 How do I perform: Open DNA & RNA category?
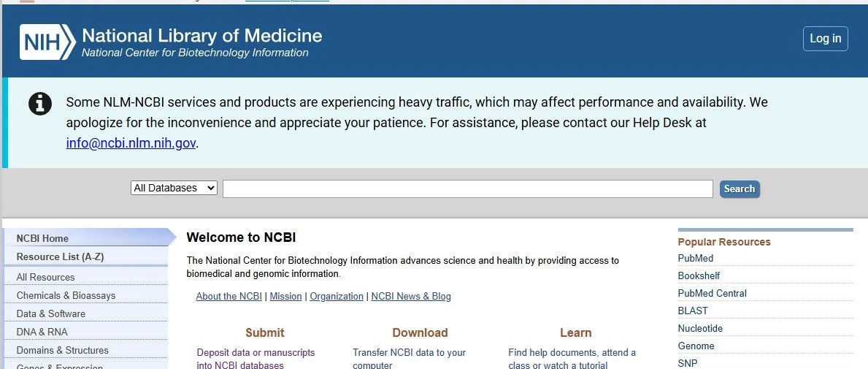point(42,332)
